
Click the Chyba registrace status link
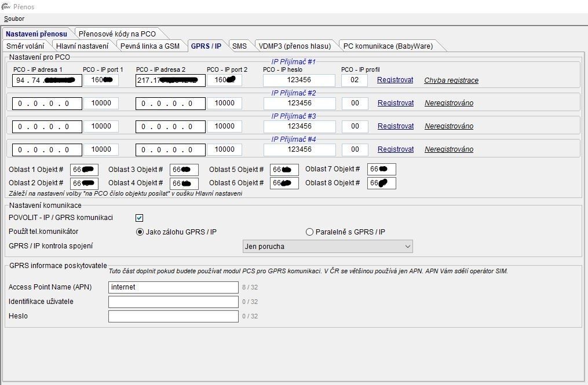(x=451, y=80)
